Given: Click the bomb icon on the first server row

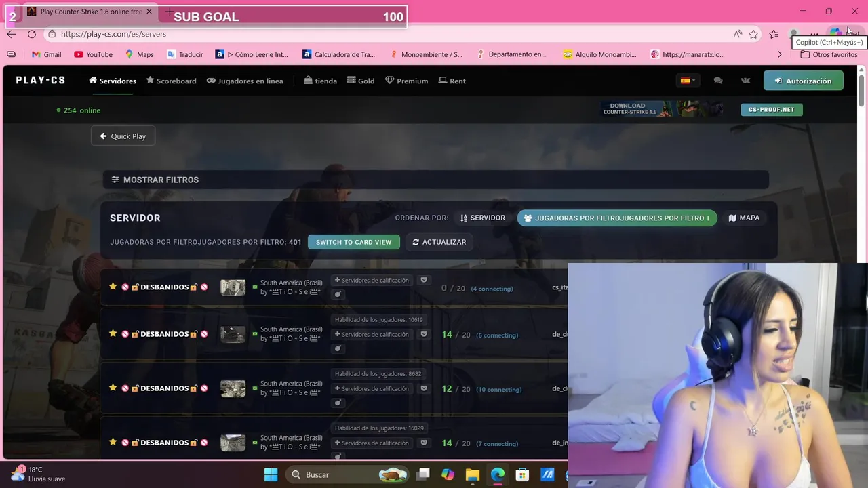Looking at the screenshot, I should [x=338, y=294].
